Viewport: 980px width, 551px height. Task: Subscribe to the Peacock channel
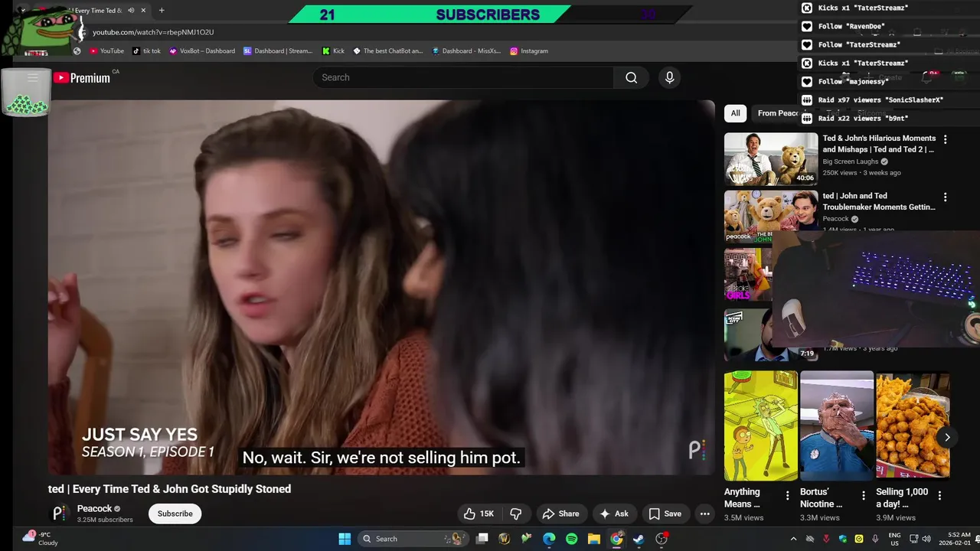pyautogui.click(x=175, y=514)
